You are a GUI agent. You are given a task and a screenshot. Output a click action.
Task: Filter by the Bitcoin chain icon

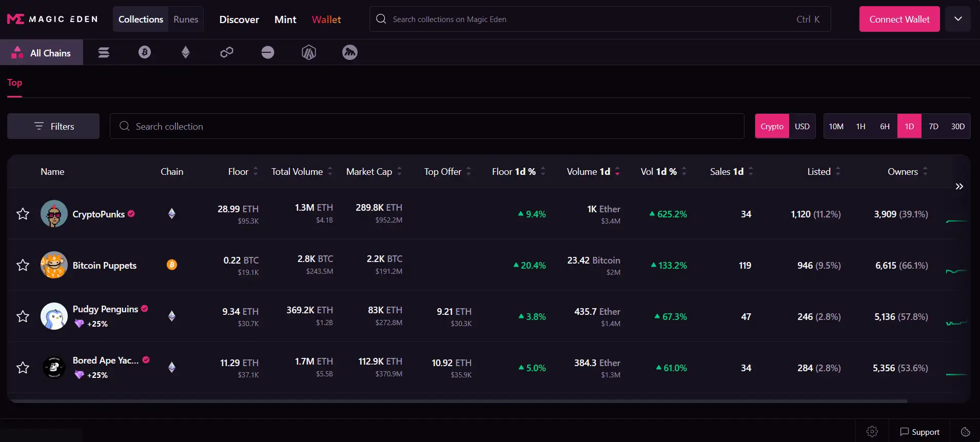pos(145,52)
